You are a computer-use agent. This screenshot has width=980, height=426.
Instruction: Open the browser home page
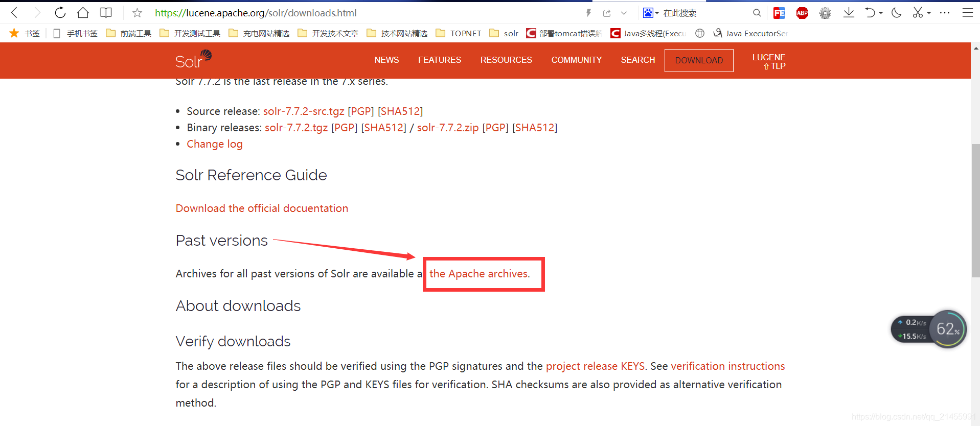[x=83, y=13]
